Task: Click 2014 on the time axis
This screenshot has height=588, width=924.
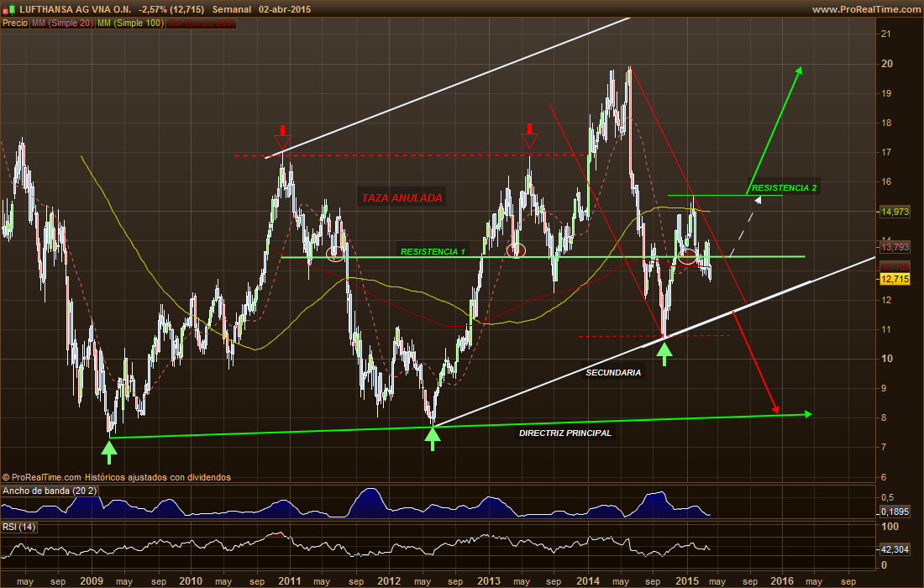Action: pyautogui.click(x=588, y=581)
